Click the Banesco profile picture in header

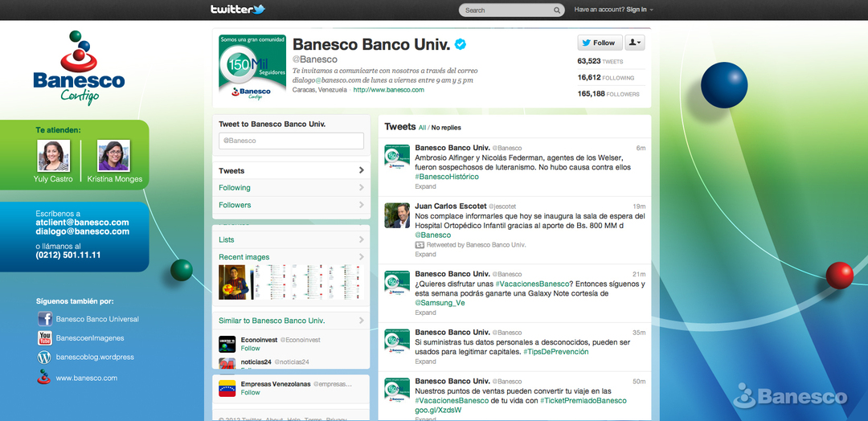[251, 71]
